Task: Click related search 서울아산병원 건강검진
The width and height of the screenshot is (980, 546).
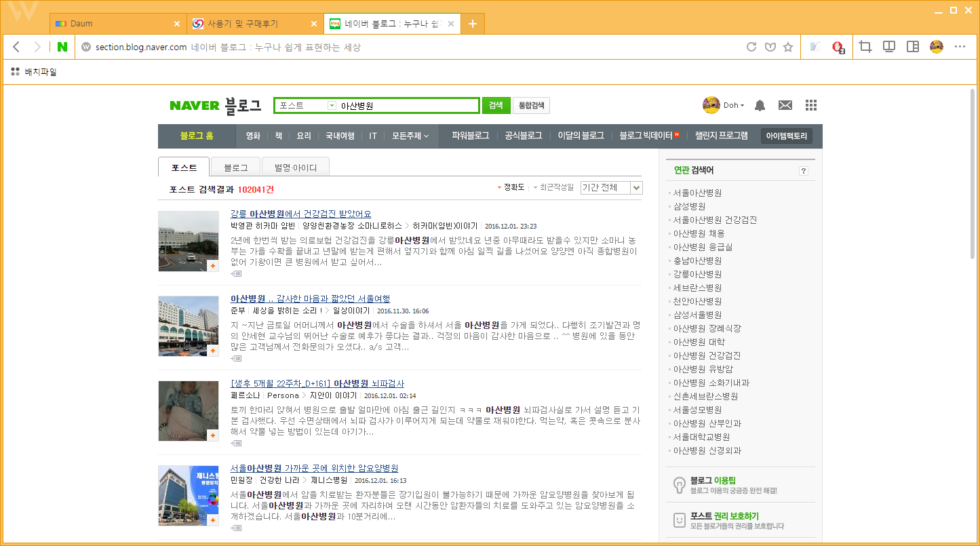Action: click(x=715, y=220)
